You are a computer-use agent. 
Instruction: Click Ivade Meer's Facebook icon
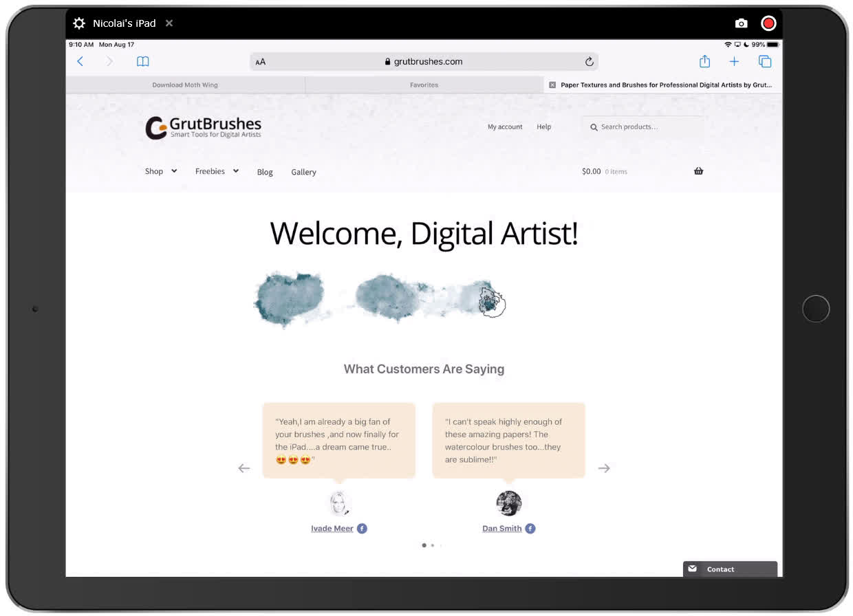(x=361, y=528)
